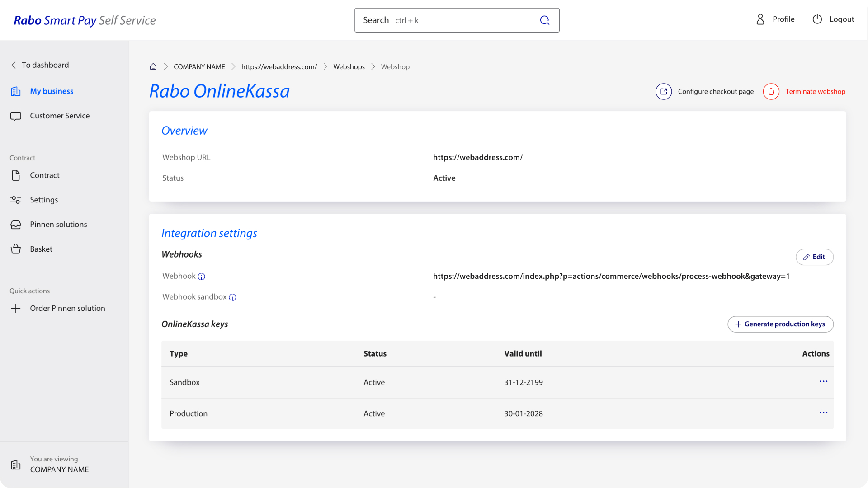Click the Webhook info icon

(202, 277)
